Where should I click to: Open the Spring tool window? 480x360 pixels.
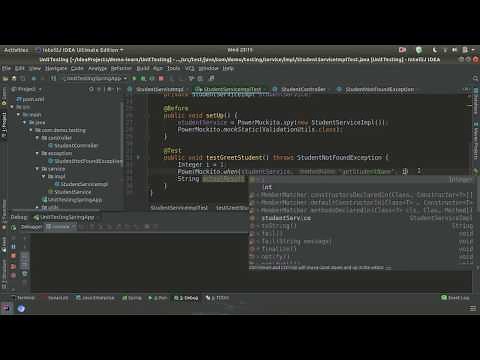pos(132,298)
